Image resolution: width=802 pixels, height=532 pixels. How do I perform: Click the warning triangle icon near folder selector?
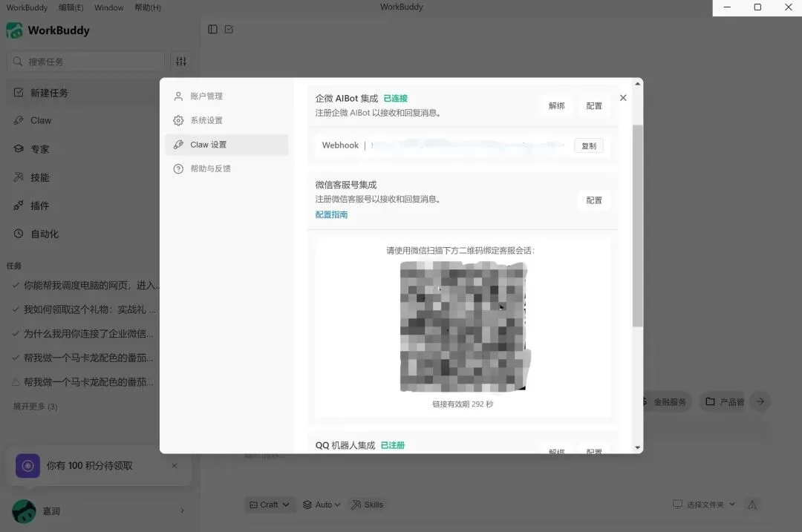point(752,505)
